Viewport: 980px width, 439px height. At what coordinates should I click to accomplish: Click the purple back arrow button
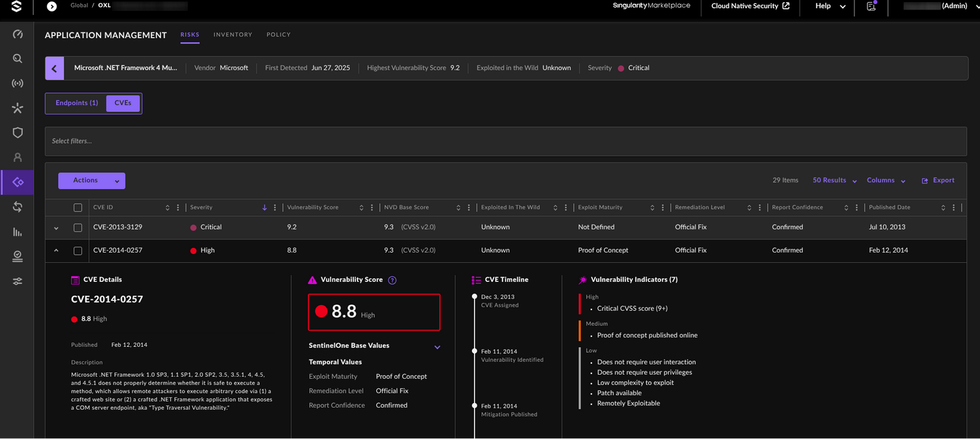54,68
